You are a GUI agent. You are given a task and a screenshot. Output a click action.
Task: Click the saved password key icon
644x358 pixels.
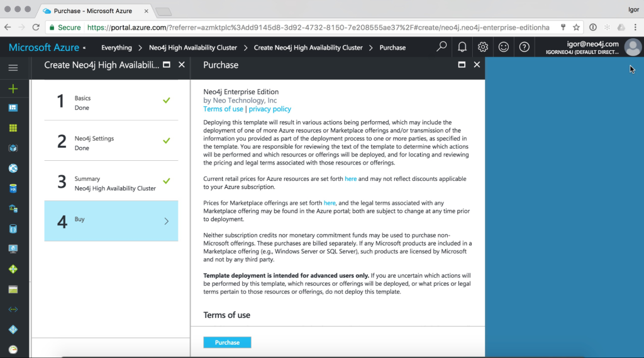click(563, 28)
